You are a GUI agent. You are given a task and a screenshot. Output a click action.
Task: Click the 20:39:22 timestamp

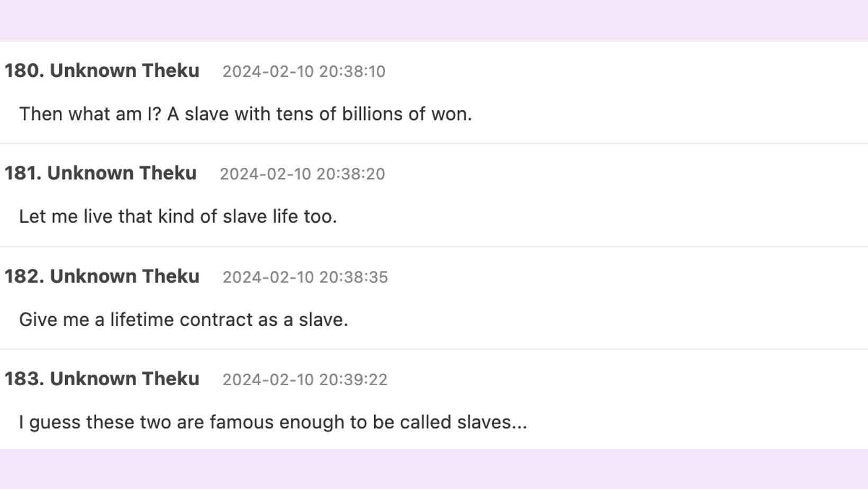coord(305,380)
